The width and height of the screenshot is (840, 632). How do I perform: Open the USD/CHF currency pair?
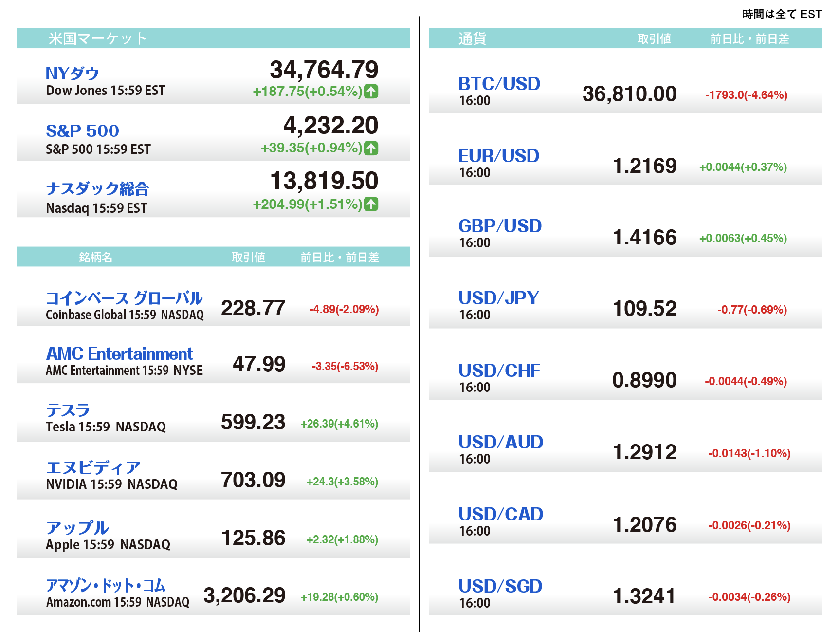tap(499, 371)
